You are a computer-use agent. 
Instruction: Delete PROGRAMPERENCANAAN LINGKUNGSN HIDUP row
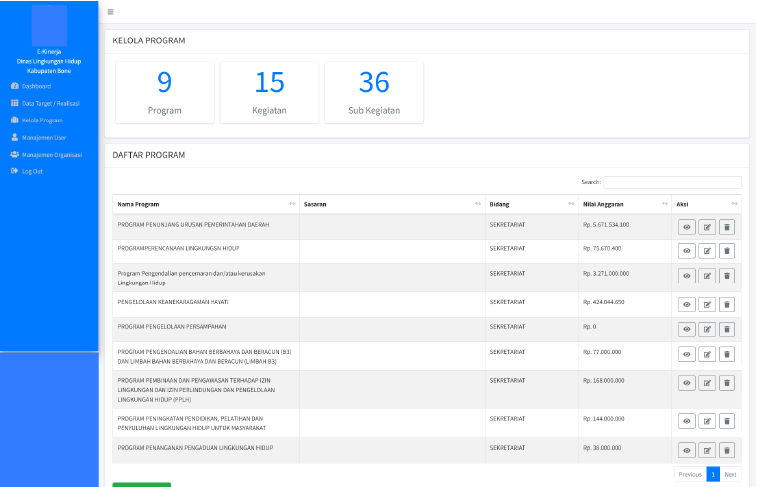click(727, 250)
